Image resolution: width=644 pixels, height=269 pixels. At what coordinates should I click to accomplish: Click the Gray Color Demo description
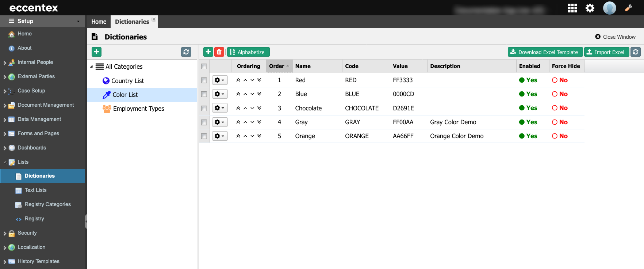453,122
